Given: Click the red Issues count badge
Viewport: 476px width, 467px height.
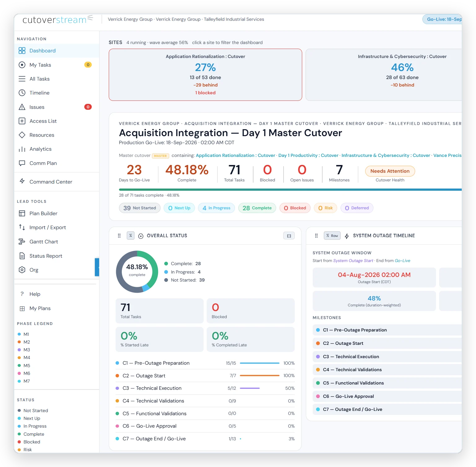Looking at the screenshot, I should point(88,107).
